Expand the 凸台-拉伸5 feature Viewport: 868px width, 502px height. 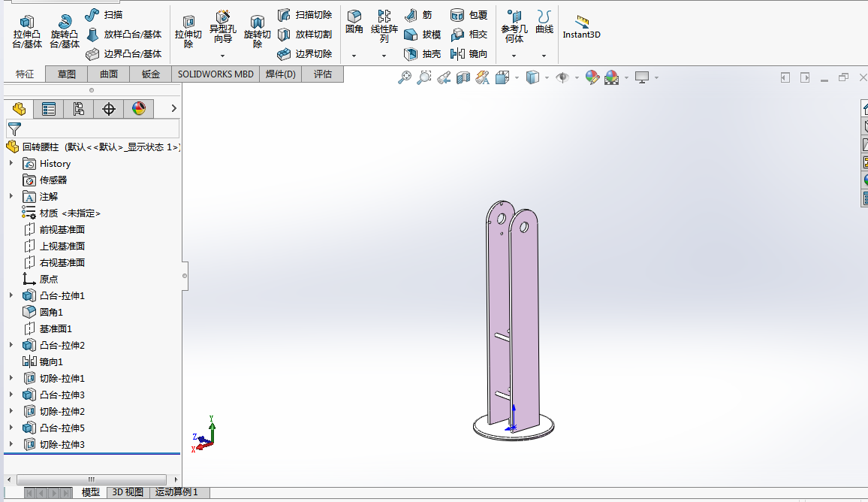11,427
